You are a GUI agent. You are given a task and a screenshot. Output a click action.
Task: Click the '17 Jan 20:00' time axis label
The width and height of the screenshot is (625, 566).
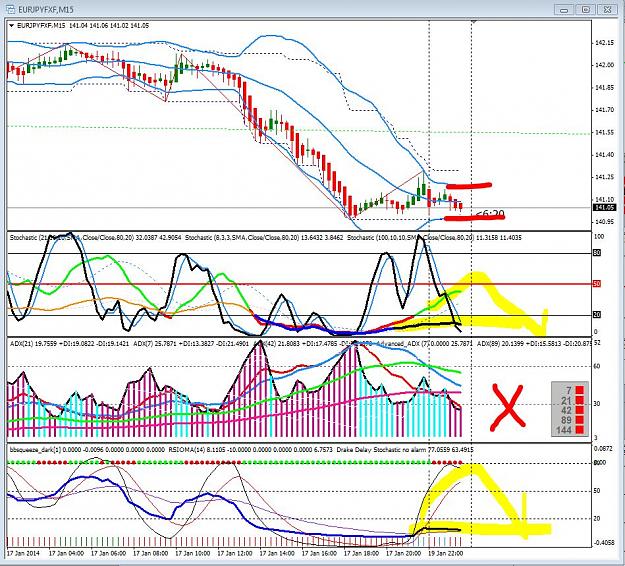404,554
